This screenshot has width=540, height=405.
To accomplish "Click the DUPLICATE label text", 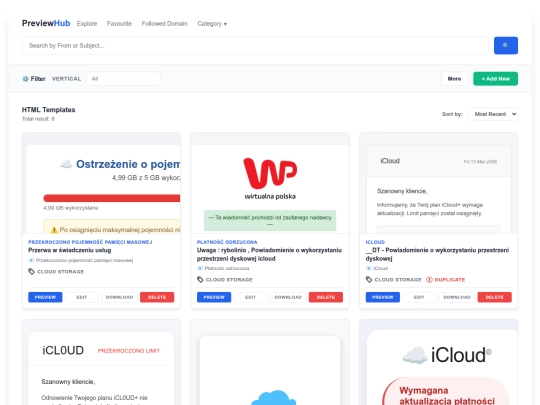I will [450, 280].
